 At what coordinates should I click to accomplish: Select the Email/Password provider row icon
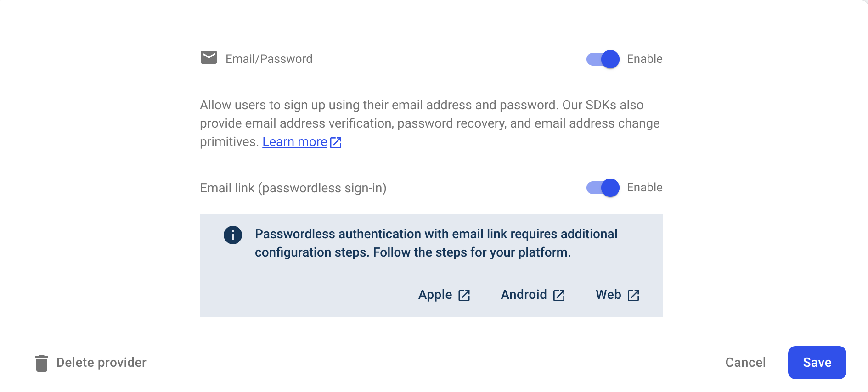pyautogui.click(x=209, y=58)
